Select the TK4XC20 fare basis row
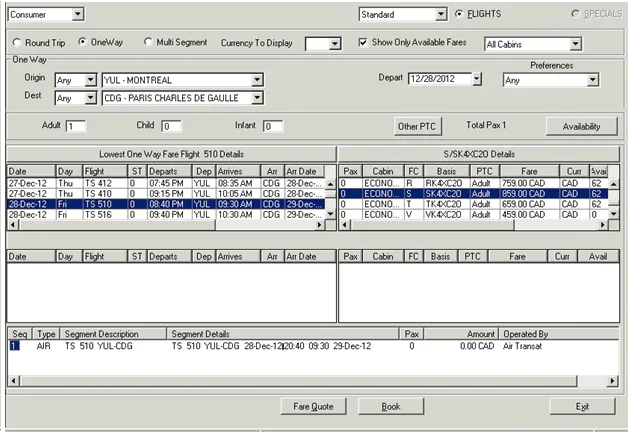 coord(473,204)
